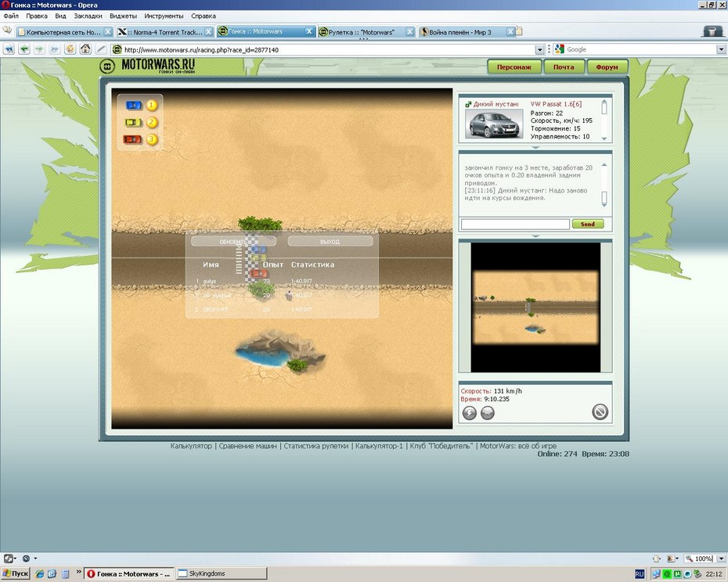Screen dimensions: 728x582
Task: Go forward with the forward arrow
Action: pyautogui.click(x=39, y=49)
